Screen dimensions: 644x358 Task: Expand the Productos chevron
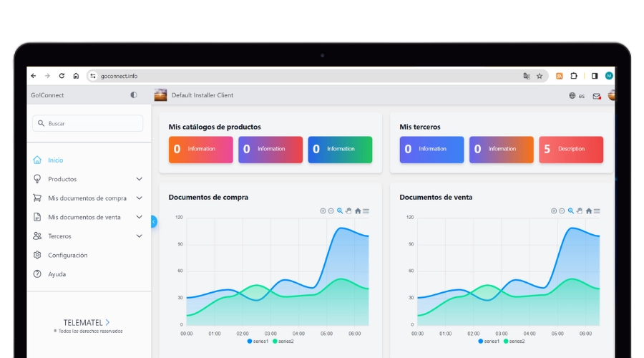(140, 179)
